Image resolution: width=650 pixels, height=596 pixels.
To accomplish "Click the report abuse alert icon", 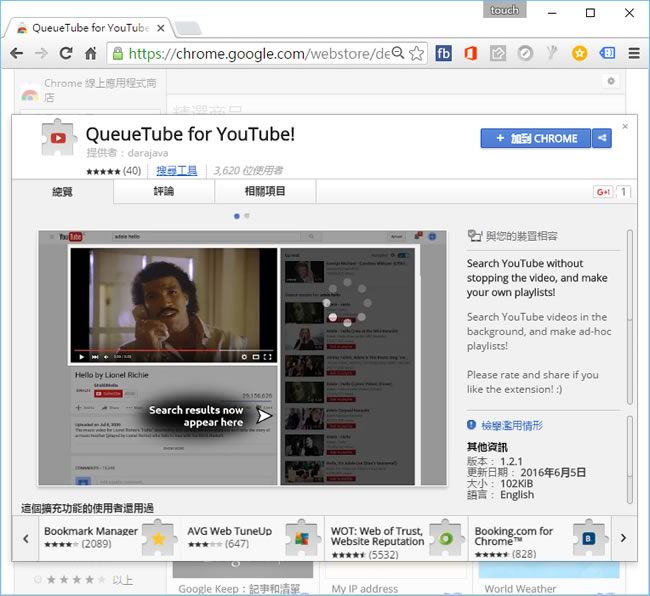I will (x=471, y=425).
